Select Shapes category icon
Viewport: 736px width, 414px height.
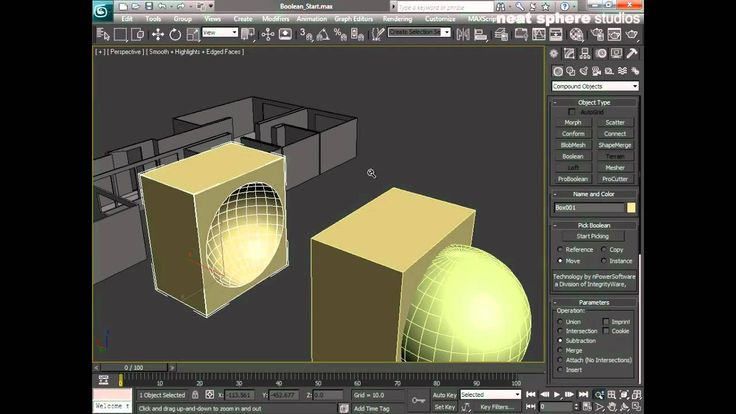[x=571, y=71]
